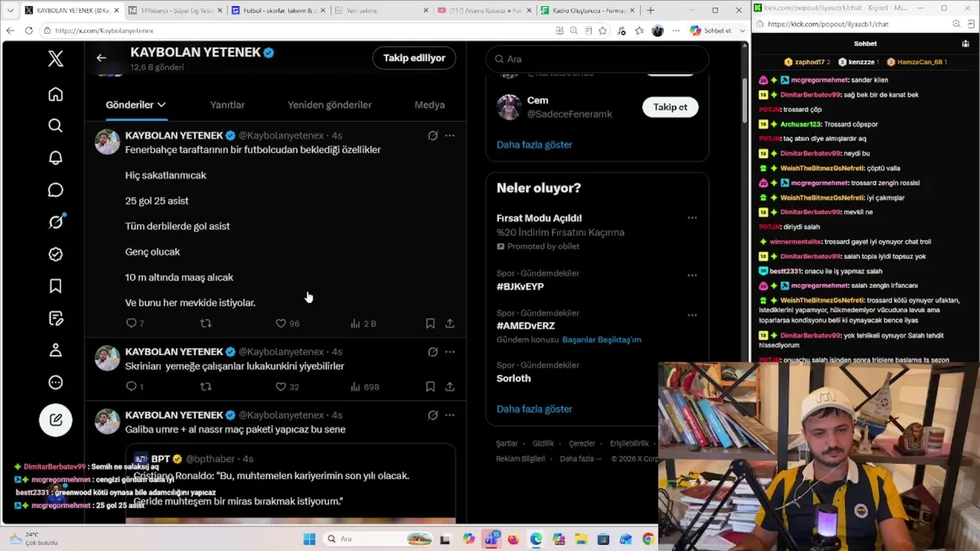980x551 pixels.
Task: Zoom out icon in Kick chat address bar
Action: tap(956, 24)
